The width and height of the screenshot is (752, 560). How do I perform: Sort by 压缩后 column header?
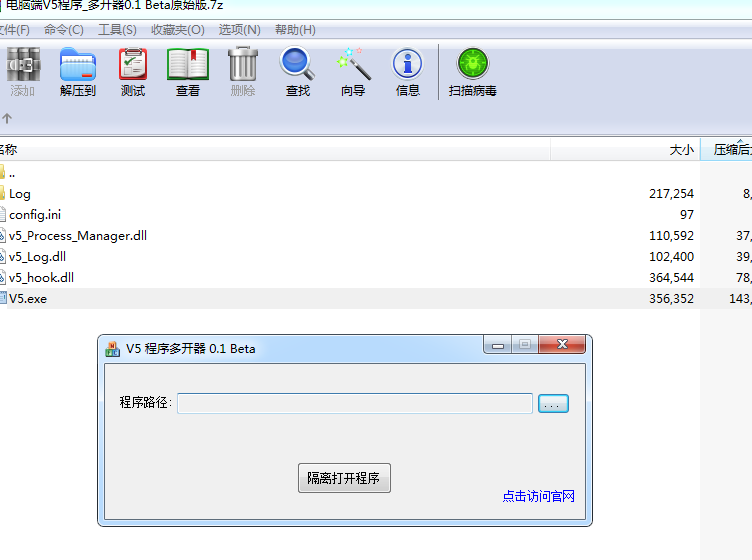(727, 150)
